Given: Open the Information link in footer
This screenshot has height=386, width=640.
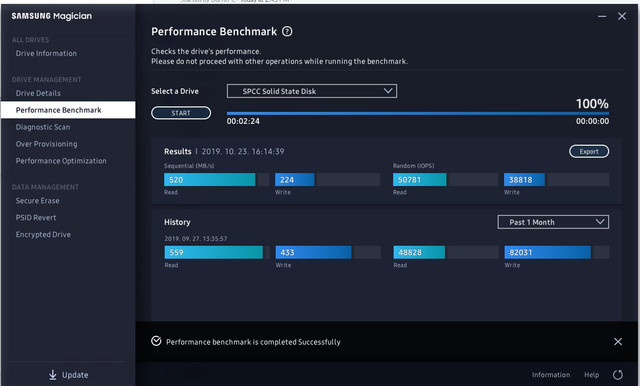Looking at the screenshot, I should coord(551,375).
